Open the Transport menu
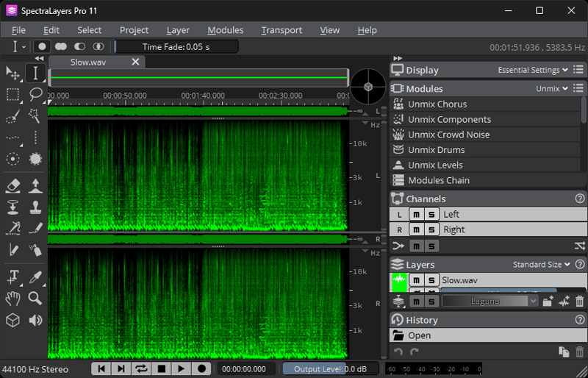Screen dimensions: 588x378 point(282,30)
